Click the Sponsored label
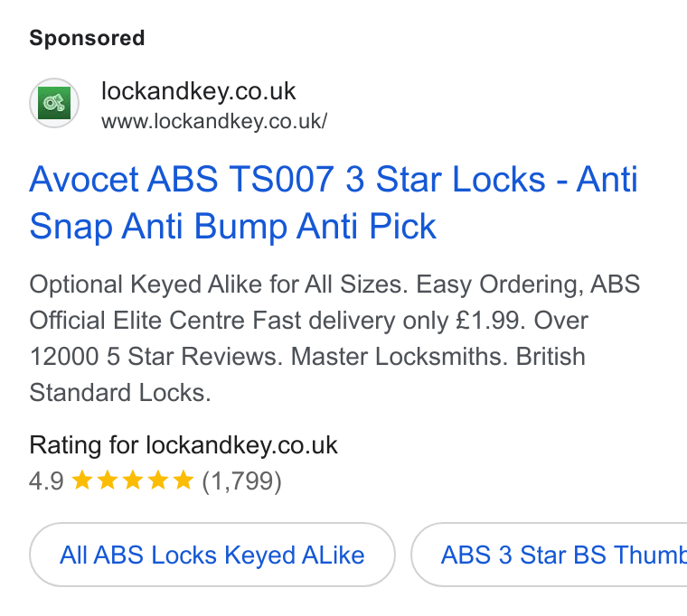 [87, 38]
